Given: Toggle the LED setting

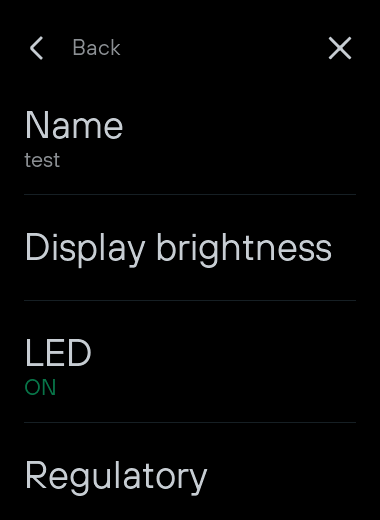Looking at the screenshot, I should (x=190, y=362).
